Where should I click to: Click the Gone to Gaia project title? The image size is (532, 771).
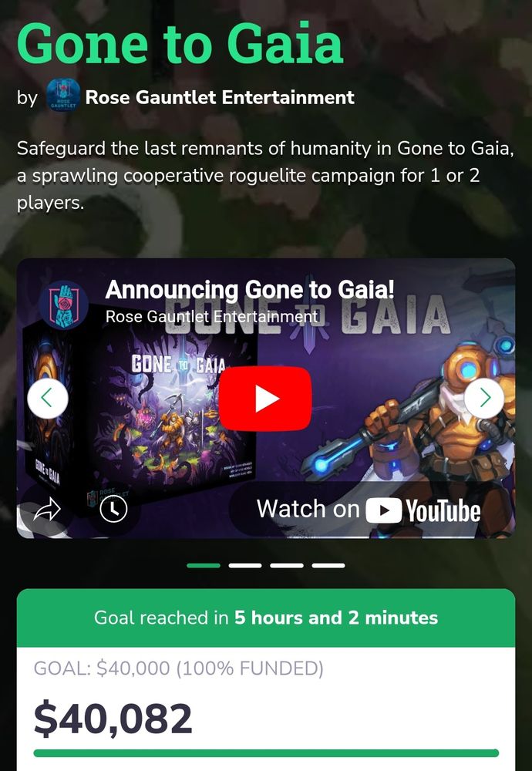pos(180,43)
